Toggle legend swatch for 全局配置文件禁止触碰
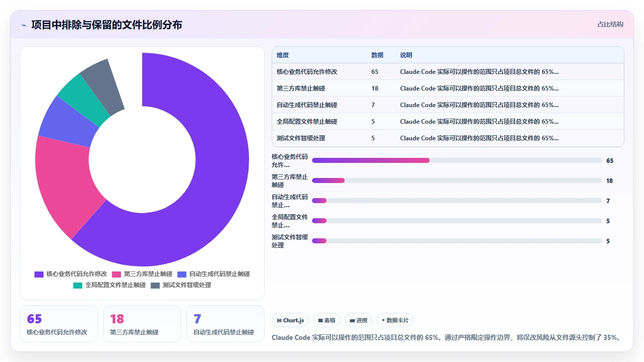644x362 pixels. (x=77, y=285)
